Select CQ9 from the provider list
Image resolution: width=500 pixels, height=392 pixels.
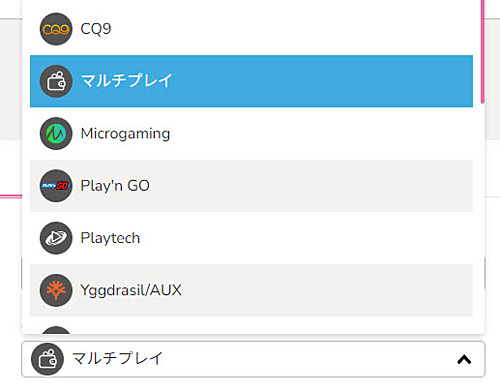click(x=251, y=29)
